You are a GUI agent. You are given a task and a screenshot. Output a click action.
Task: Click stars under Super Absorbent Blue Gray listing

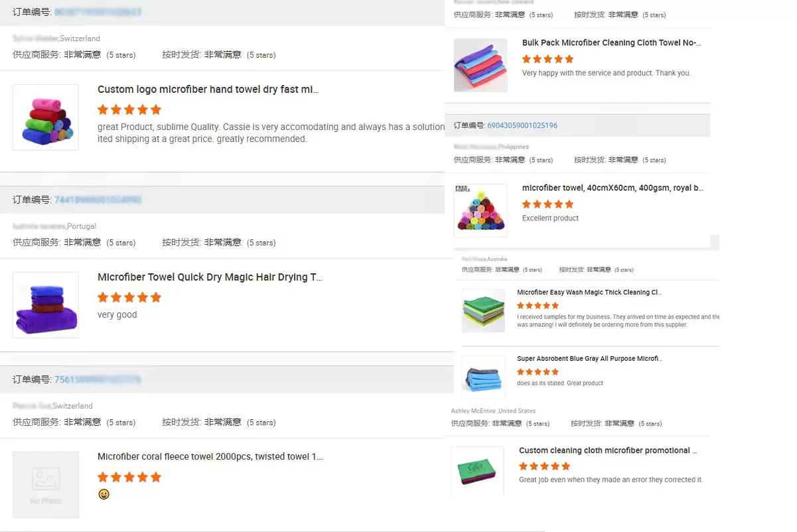538,372
